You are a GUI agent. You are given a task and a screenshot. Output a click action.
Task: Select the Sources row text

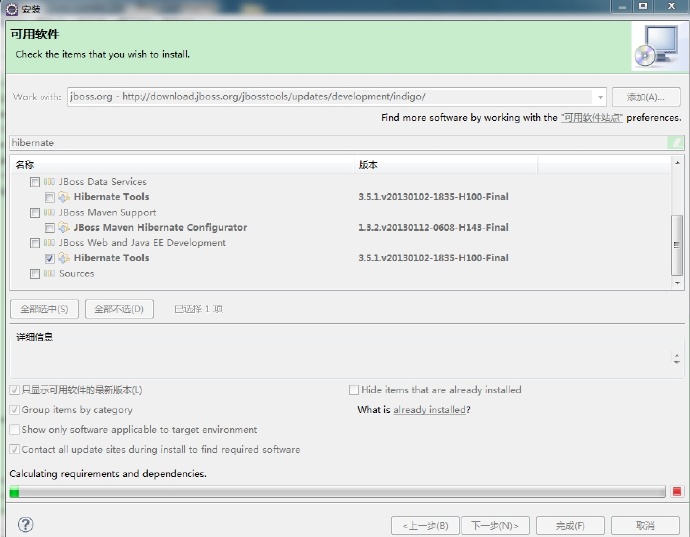click(x=77, y=274)
